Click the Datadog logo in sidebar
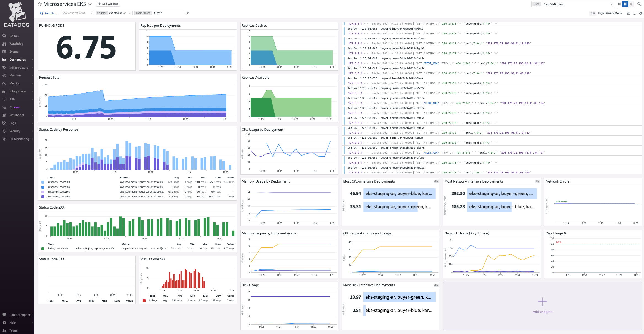Screen dimensions: 644x334 [x=17, y=15]
